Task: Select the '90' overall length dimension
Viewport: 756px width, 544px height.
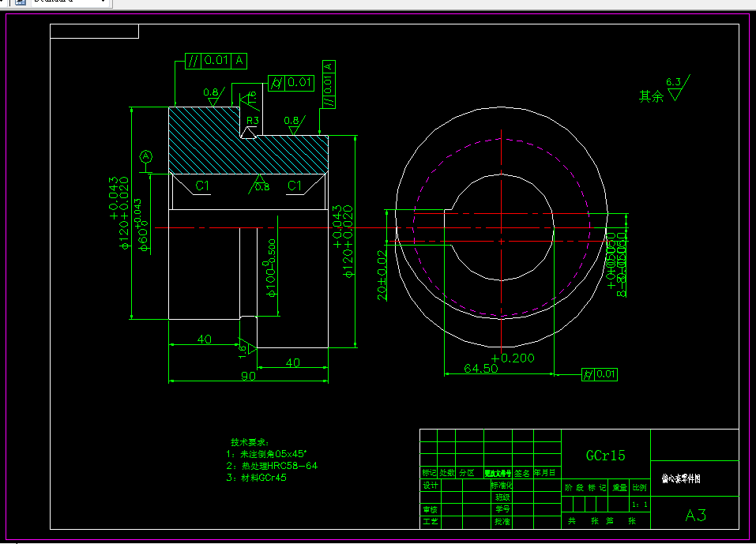Action: (248, 376)
